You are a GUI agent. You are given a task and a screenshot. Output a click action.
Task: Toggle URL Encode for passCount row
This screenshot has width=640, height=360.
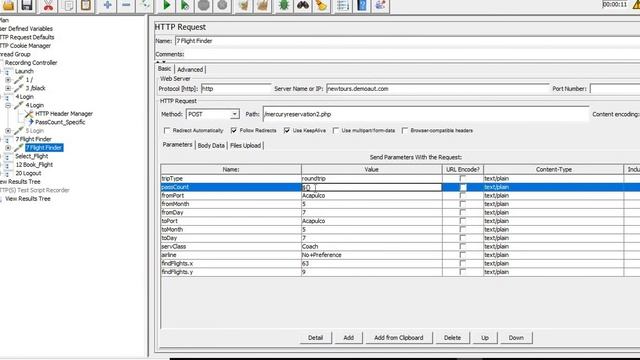point(463,187)
